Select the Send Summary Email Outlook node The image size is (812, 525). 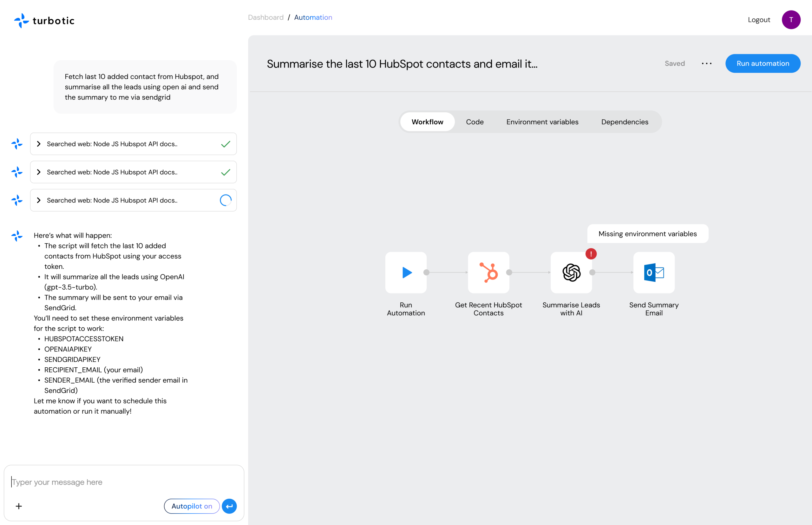653,272
